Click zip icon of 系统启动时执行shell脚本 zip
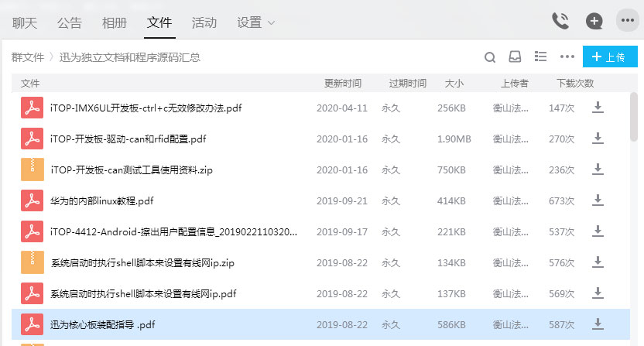This screenshot has width=644, height=346. (x=32, y=262)
